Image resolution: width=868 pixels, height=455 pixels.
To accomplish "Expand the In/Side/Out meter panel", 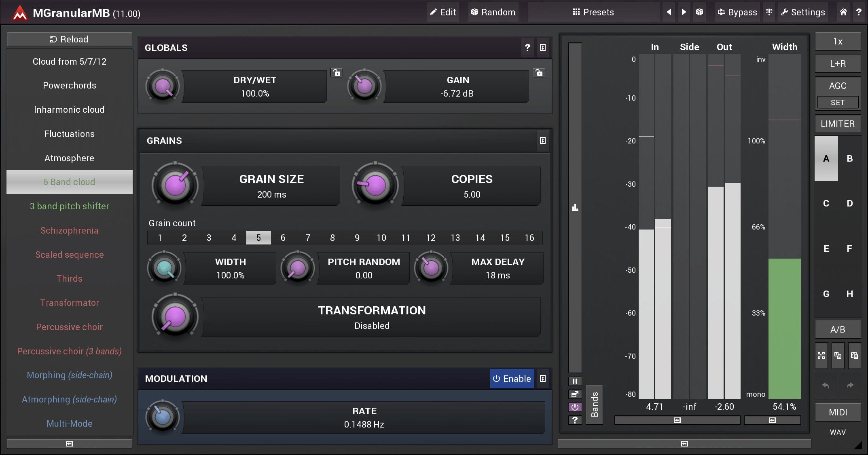I will tap(677, 420).
